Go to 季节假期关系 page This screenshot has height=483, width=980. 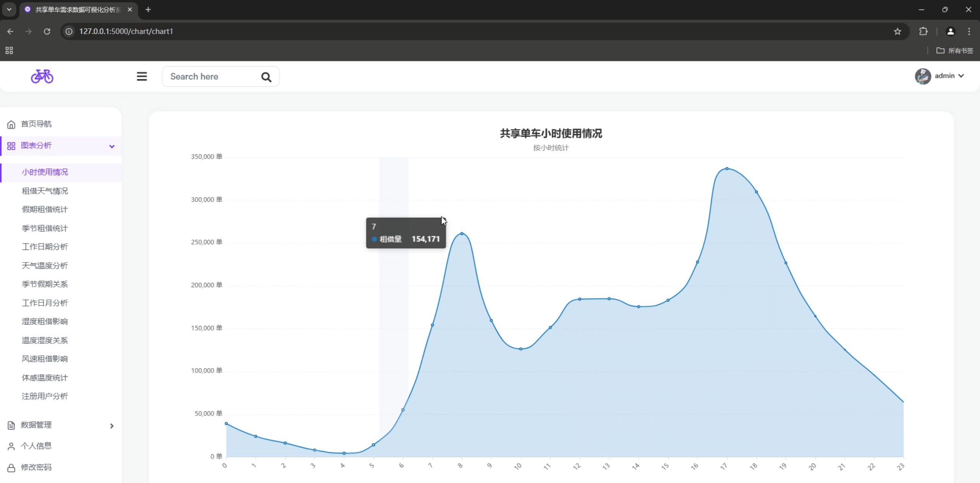tap(45, 284)
